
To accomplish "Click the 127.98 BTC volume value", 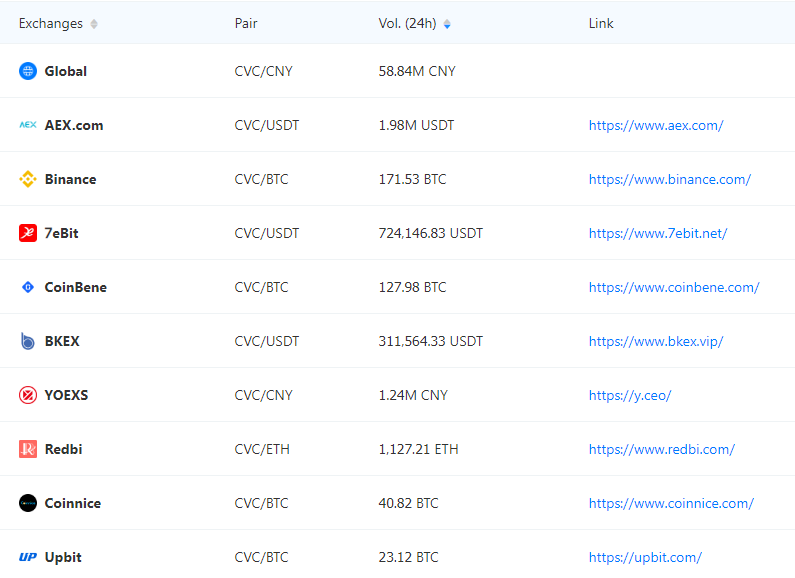I will click(x=412, y=287).
